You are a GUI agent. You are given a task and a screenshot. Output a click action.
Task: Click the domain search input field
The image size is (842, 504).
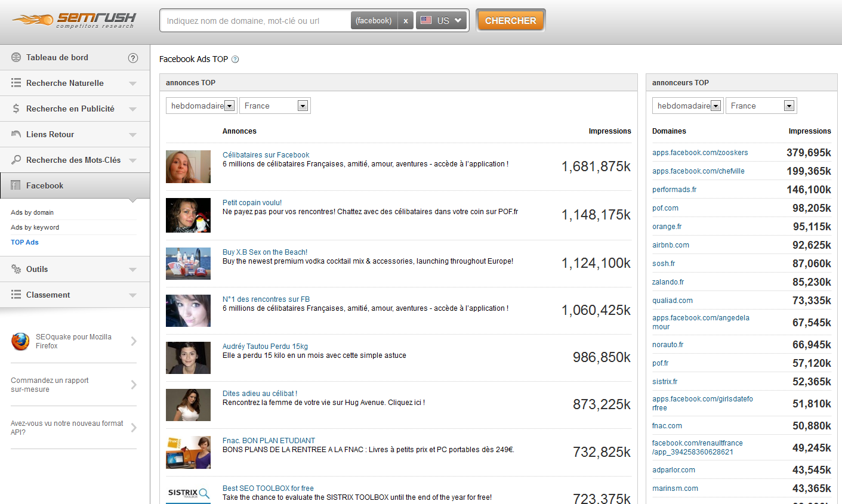[255, 21]
